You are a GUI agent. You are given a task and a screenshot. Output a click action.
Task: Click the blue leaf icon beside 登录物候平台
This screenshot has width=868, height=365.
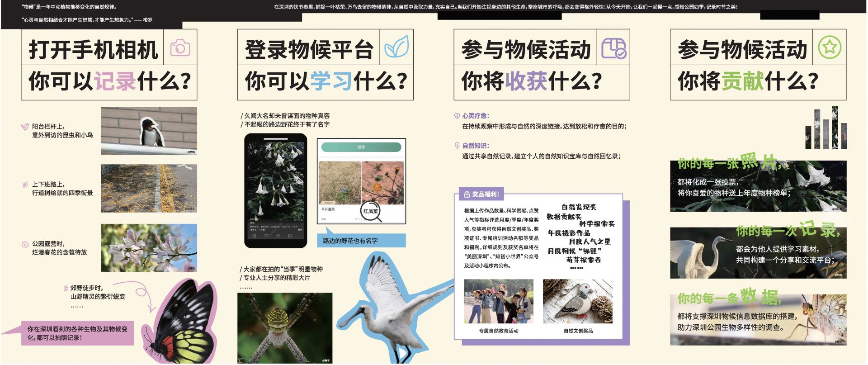(x=396, y=47)
